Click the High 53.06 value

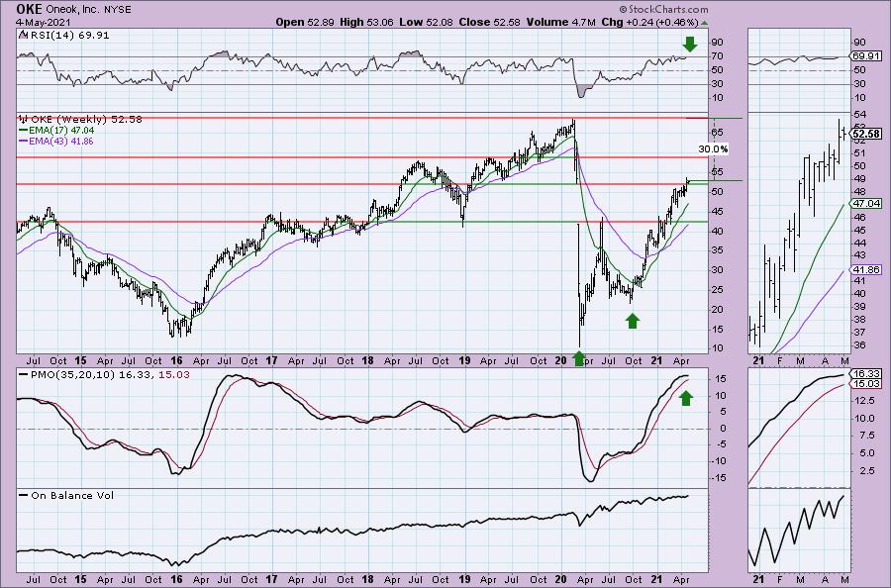pyautogui.click(x=366, y=22)
